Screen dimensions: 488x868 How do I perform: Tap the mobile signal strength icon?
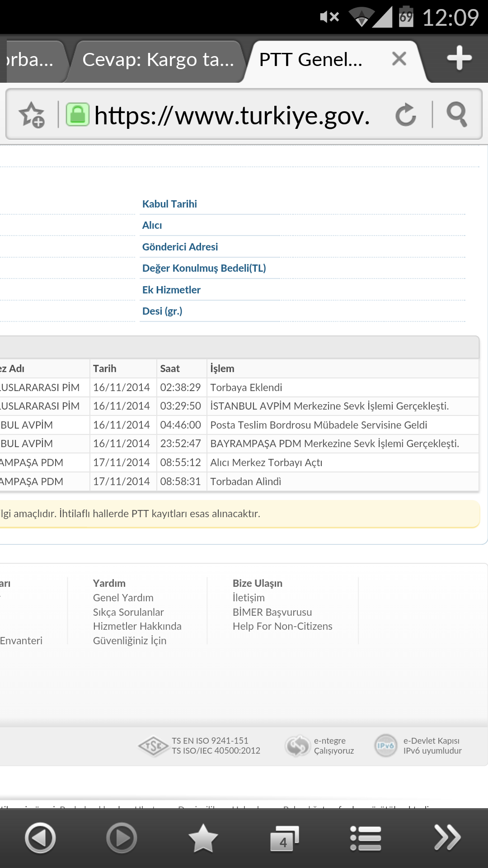383,17
